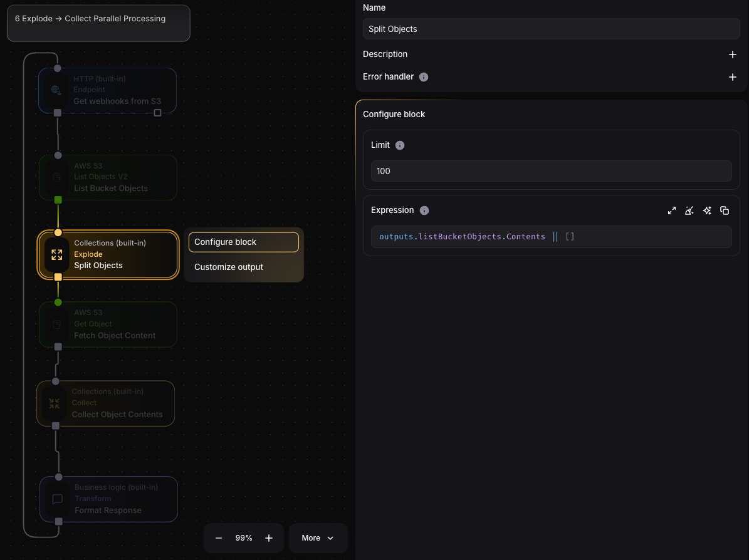Click the Transform icon on Format Response block

58,499
